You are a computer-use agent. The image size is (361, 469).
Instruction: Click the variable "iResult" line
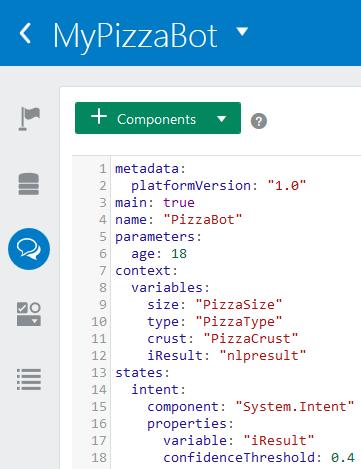tap(239, 440)
